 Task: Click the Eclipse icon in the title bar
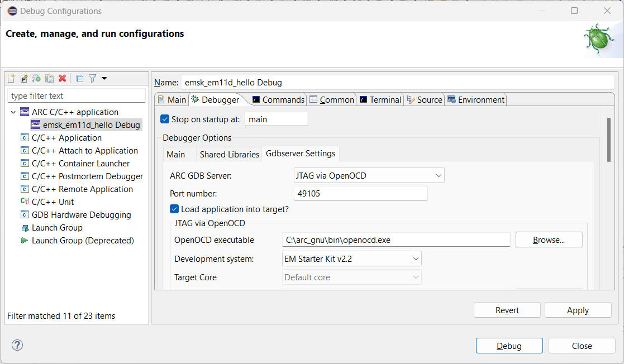click(13, 11)
